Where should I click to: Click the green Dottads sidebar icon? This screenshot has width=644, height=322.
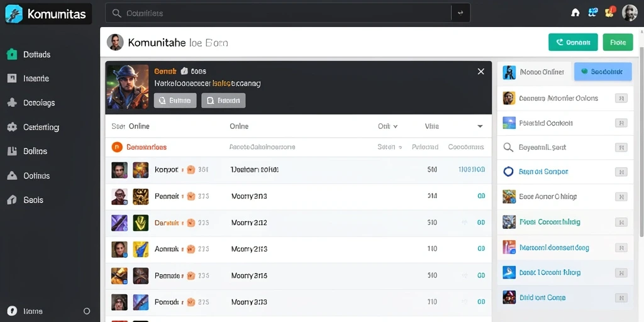tap(12, 54)
